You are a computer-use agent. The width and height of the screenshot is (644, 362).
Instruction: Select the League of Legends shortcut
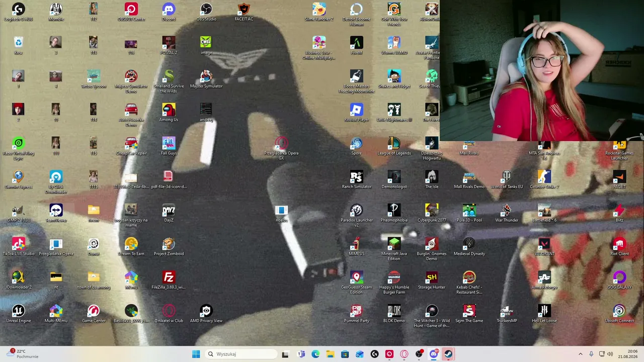(x=394, y=146)
